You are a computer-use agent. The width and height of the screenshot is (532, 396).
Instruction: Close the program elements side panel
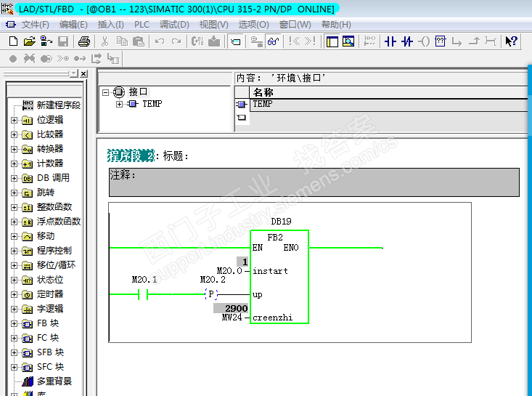click(83, 73)
